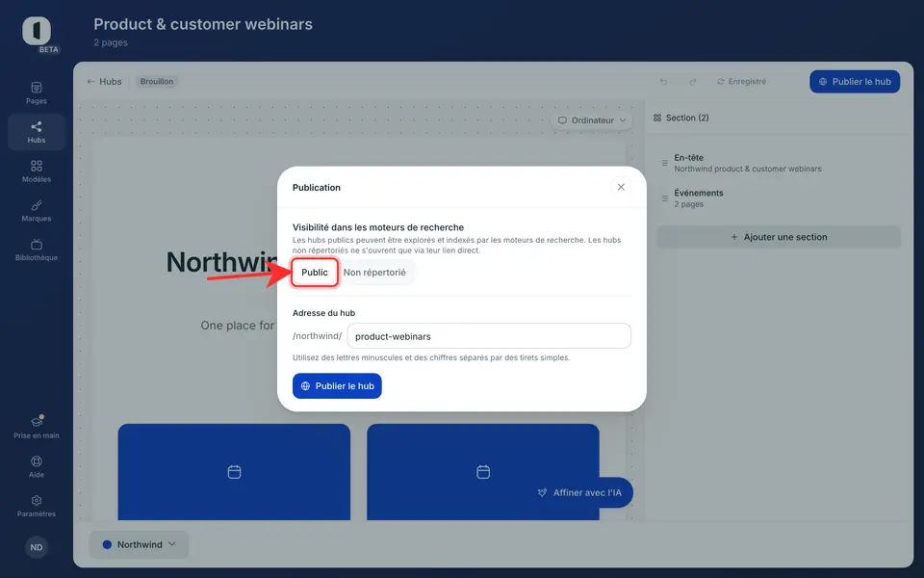The width and height of the screenshot is (924, 578).
Task: Select the En-tête section row
Action: (779, 163)
